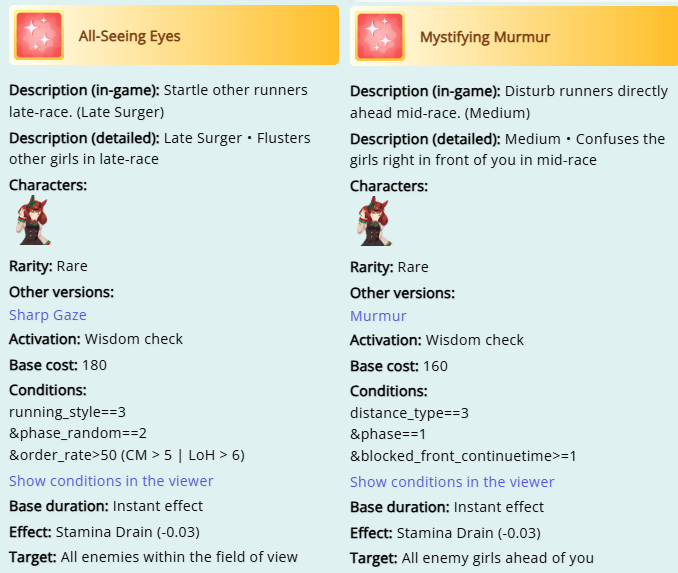The image size is (678, 573).
Task: Open the Sharp Gaze skill link
Action: 48,315
